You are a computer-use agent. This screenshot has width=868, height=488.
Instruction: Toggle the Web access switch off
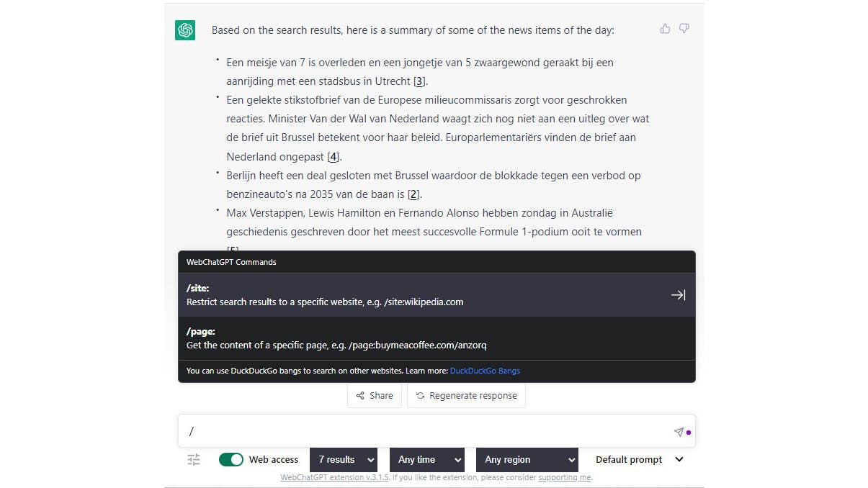pyautogui.click(x=231, y=459)
